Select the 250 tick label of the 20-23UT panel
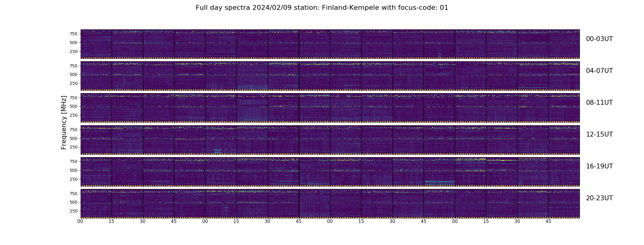The image size is (644, 245). click(x=74, y=211)
